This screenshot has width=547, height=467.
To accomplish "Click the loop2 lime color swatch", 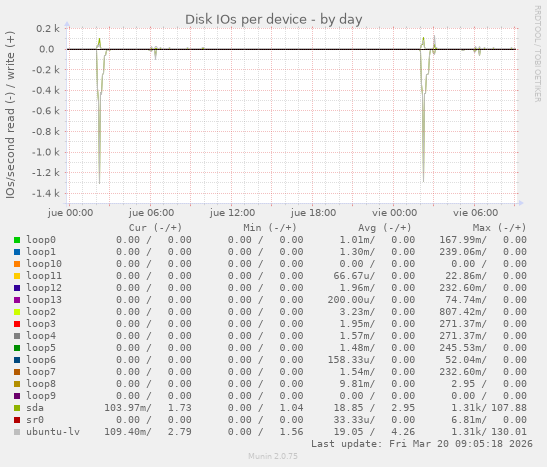I will pyautogui.click(x=17, y=312).
